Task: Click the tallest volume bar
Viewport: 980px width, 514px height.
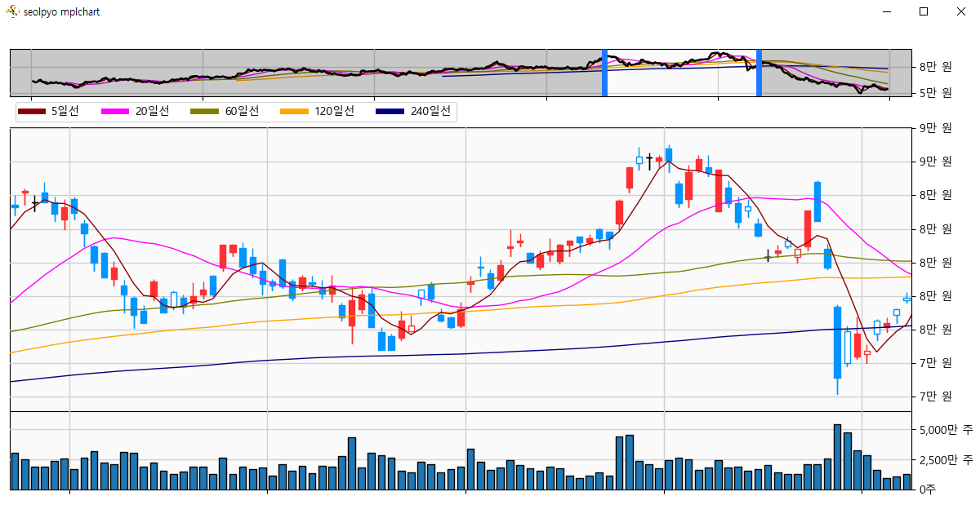Action: click(x=837, y=457)
